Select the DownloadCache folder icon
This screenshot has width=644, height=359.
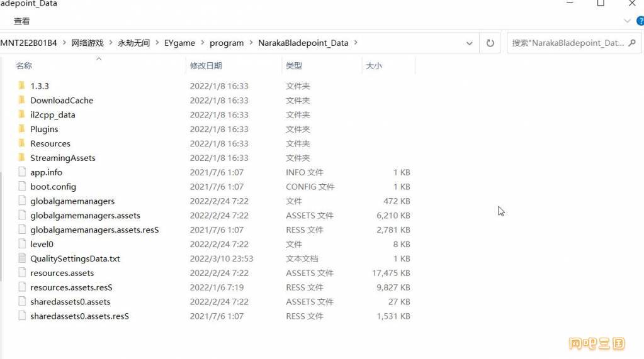pyautogui.click(x=22, y=100)
